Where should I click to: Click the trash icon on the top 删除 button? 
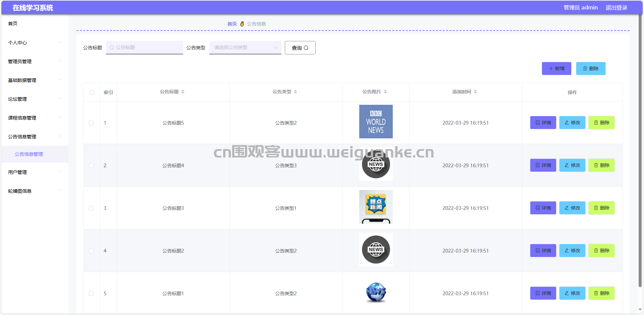(x=585, y=69)
